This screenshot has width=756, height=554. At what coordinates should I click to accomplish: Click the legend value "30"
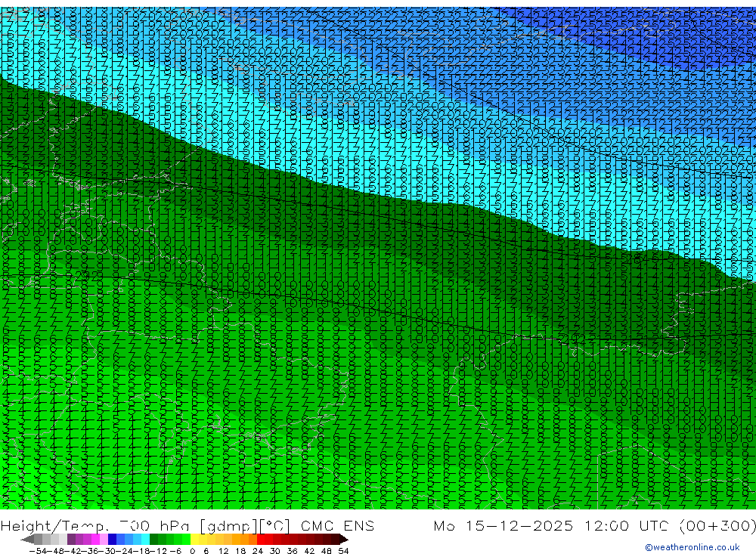pos(275,551)
